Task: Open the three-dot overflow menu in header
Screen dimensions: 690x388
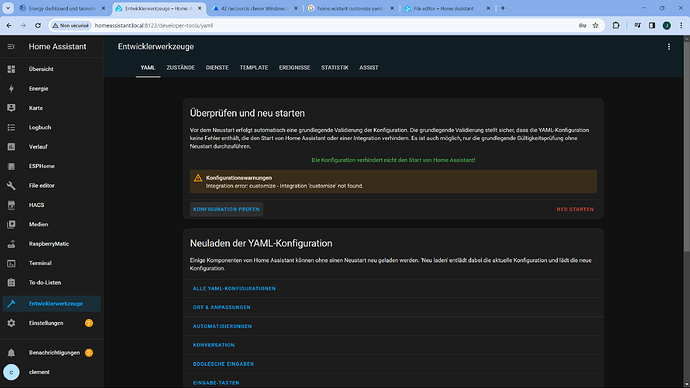Action: click(668, 47)
